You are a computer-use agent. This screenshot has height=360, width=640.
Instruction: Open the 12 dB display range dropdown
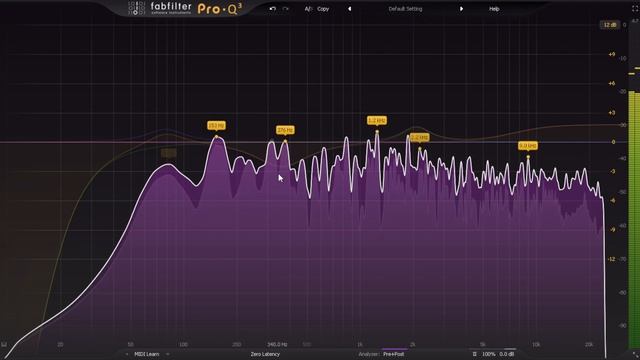[x=609, y=25]
